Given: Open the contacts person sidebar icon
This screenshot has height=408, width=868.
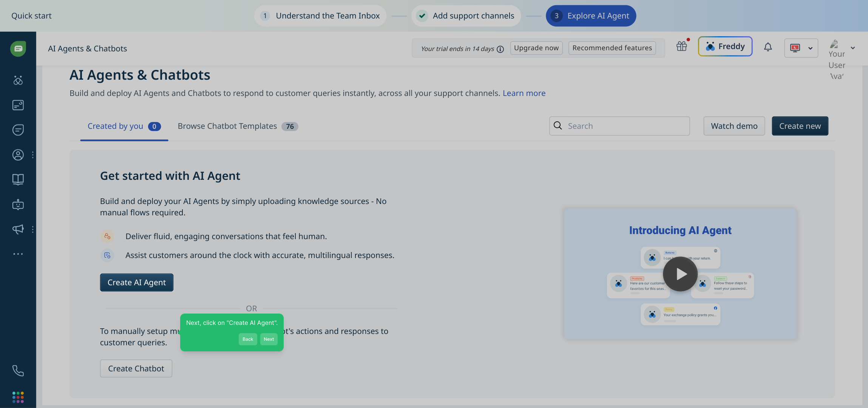Looking at the screenshot, I should click(18, 155).
